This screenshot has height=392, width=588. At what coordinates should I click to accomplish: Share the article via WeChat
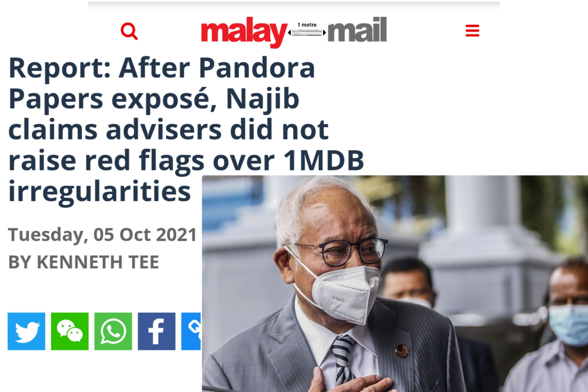click(70, 331)
